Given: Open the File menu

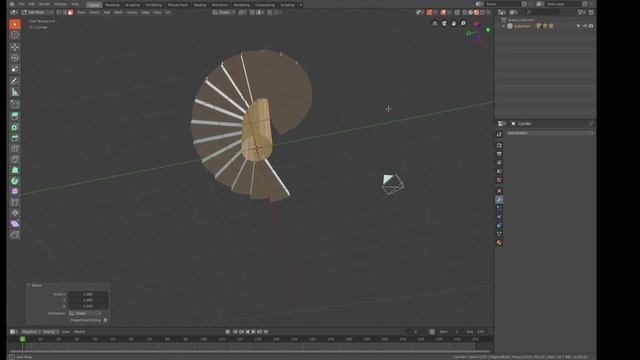Looking at the screenshot, I should (21, 4).
